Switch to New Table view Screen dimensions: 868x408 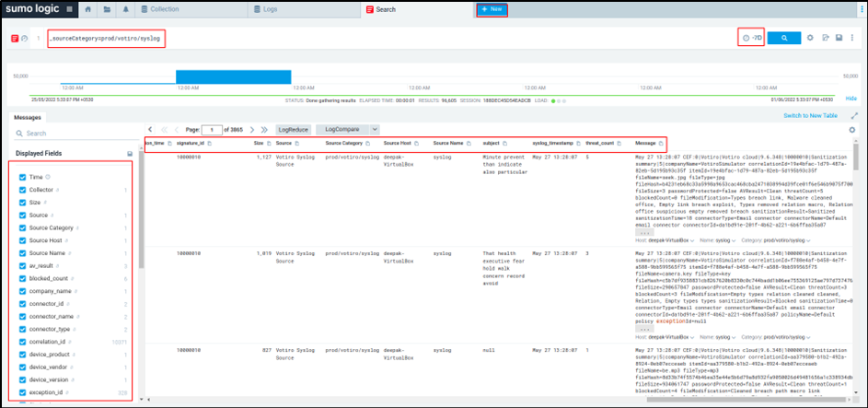[x=810, y=116]
